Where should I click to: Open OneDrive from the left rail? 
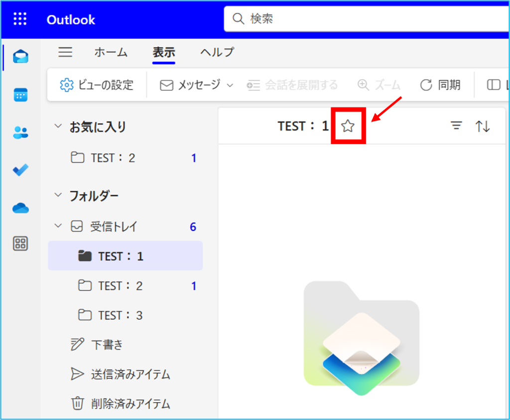[x=21, y=208]
